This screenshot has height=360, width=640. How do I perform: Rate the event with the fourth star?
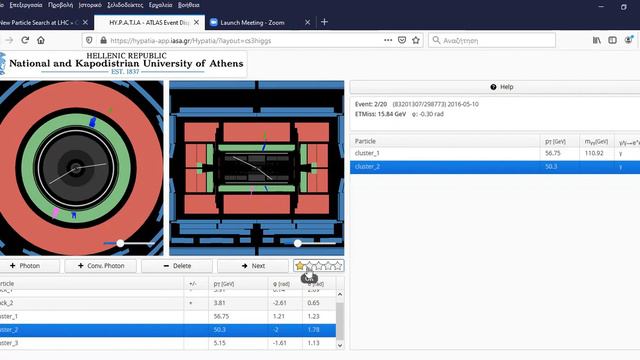tap(328, 266)
